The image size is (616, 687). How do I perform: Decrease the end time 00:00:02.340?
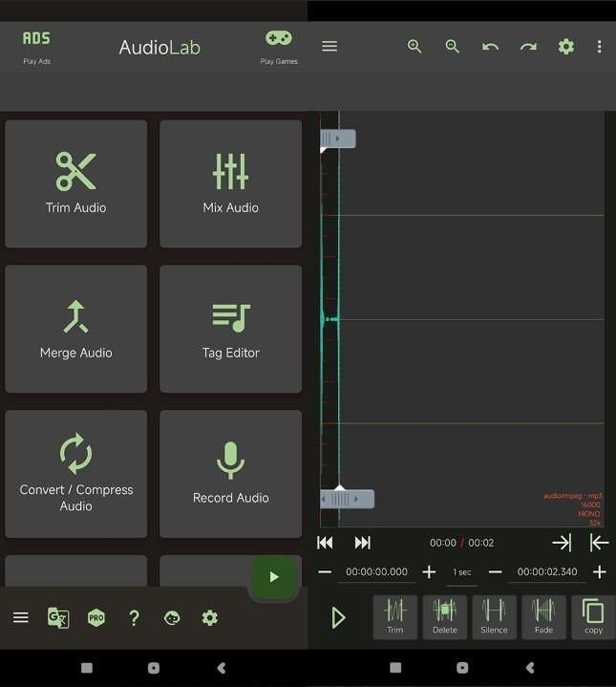click(495, 571)
